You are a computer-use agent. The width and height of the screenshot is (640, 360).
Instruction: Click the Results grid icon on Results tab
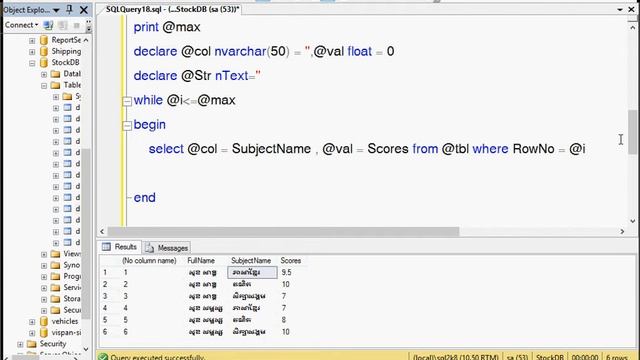coord(106,247)
